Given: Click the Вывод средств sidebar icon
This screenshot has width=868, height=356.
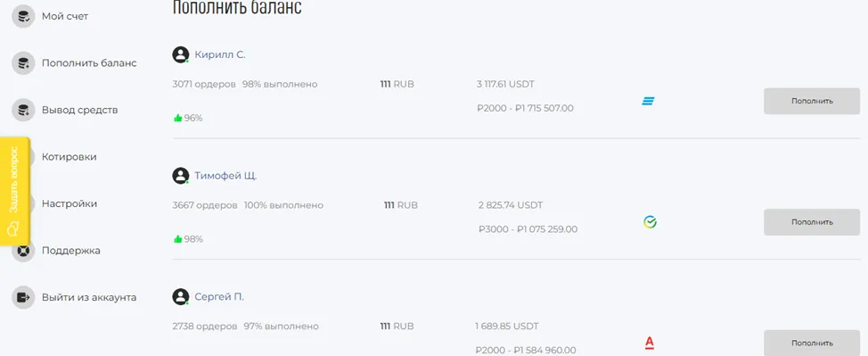Looking at the screenshot, I should 23,110.
